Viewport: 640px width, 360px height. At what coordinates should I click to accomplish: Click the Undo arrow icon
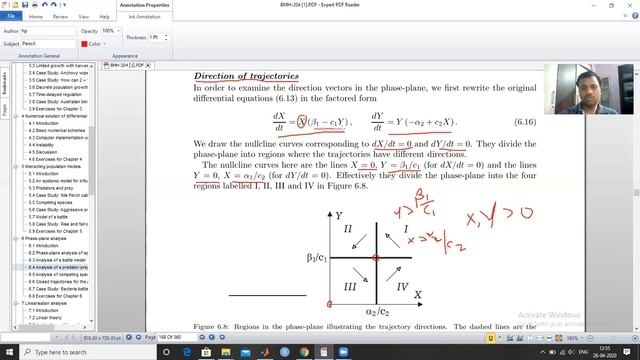point(44,5)
